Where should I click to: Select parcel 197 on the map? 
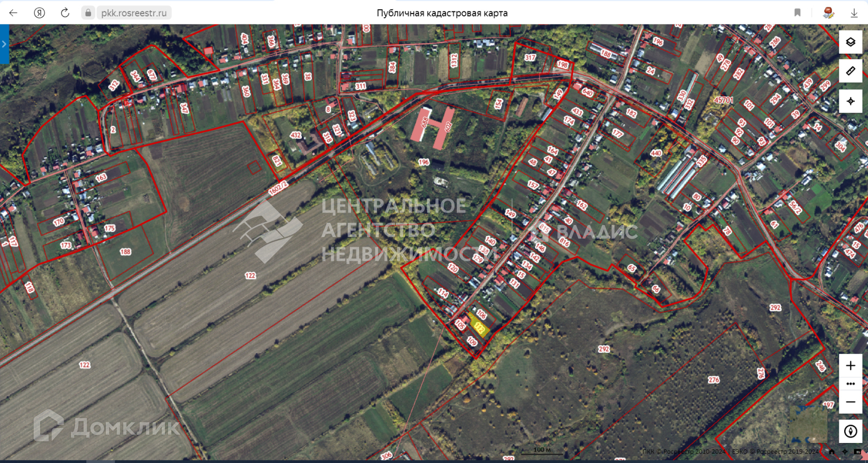point(828,405)
